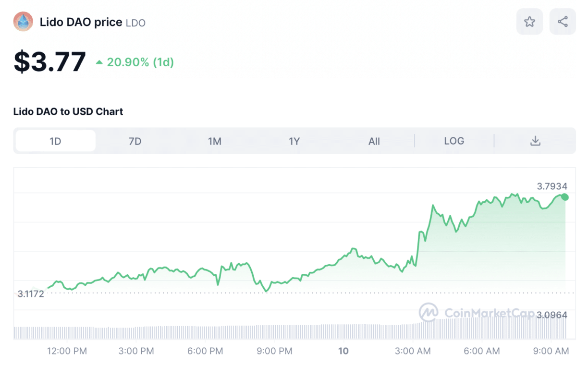Click the 3:00 PM axis label
588x367 pixels.
pyautogui.click(x=136, y=351)
